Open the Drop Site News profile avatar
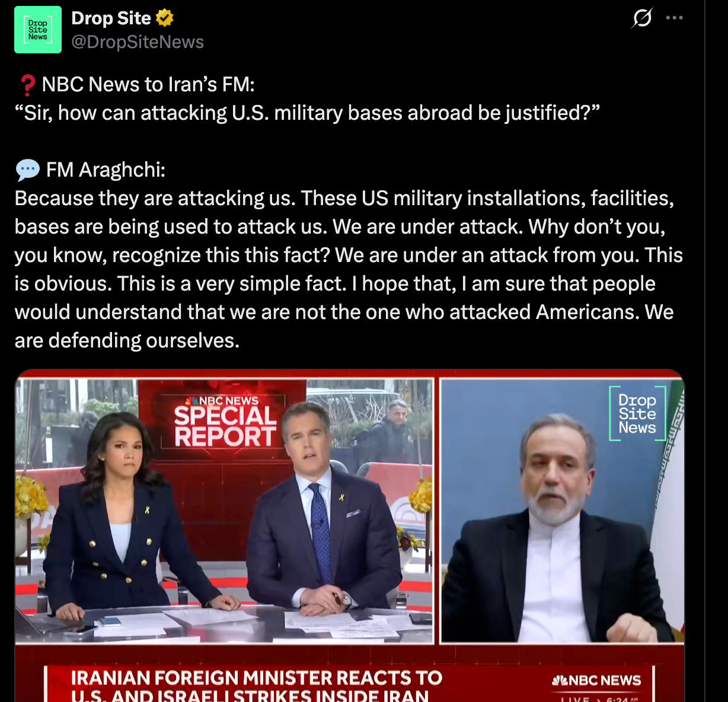The image size is (728, 702). pyautogui.click(x=38, y=30)
